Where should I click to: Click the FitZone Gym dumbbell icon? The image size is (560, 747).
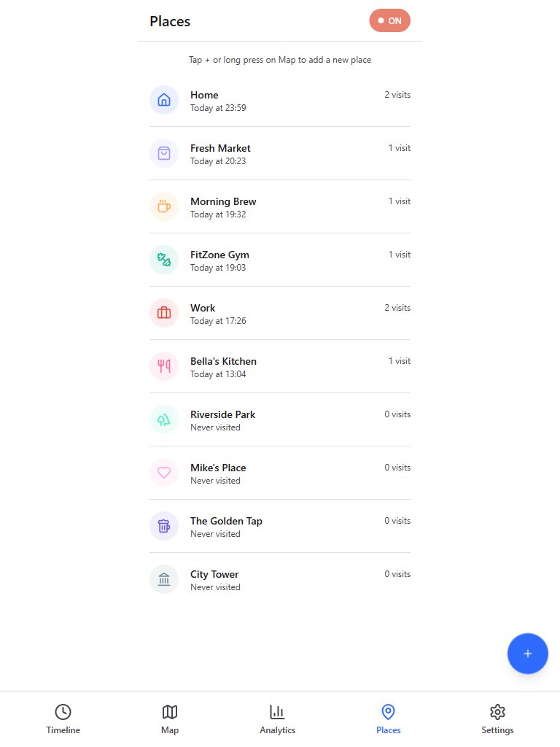coord(164,260)
